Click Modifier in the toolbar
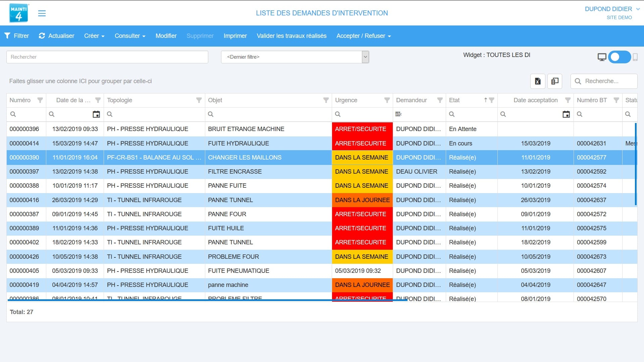644x362 pixels. (x=166, y=36)
